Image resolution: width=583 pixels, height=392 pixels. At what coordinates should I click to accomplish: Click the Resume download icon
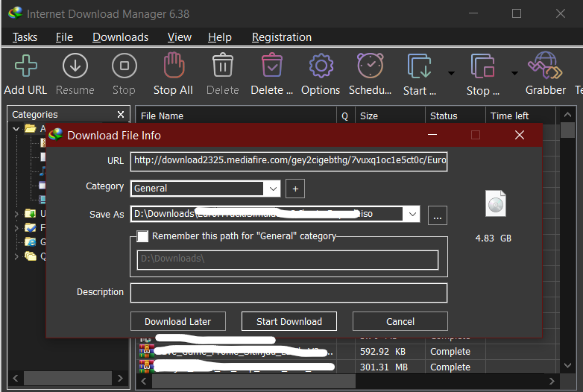75,66
